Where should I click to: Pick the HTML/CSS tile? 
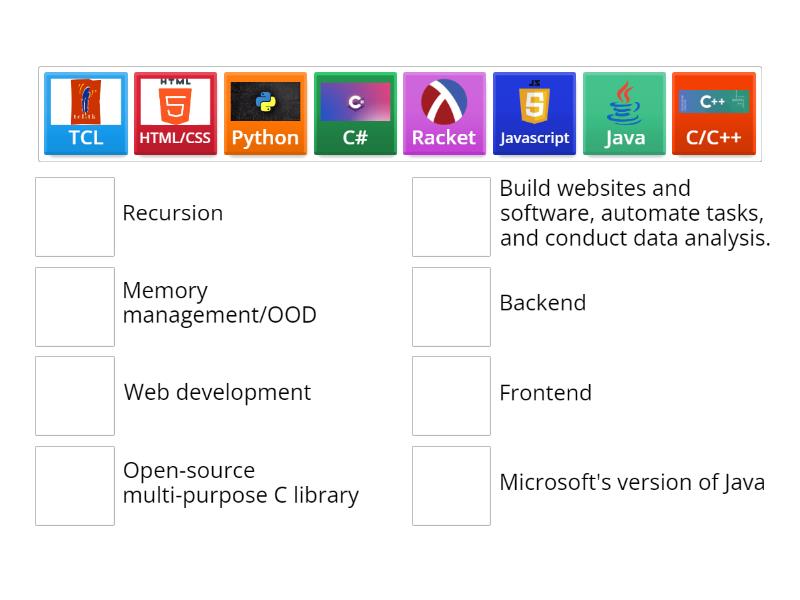point(175,113)
